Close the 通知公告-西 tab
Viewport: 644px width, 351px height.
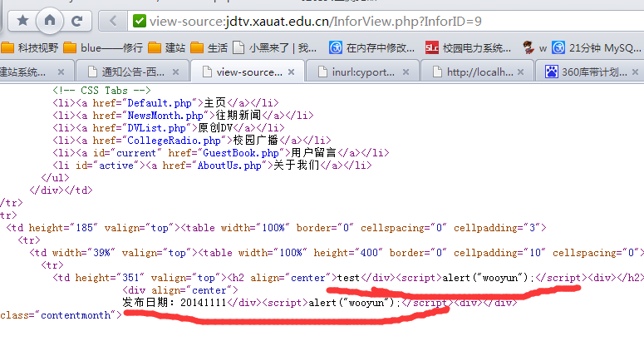pos(176,72)
